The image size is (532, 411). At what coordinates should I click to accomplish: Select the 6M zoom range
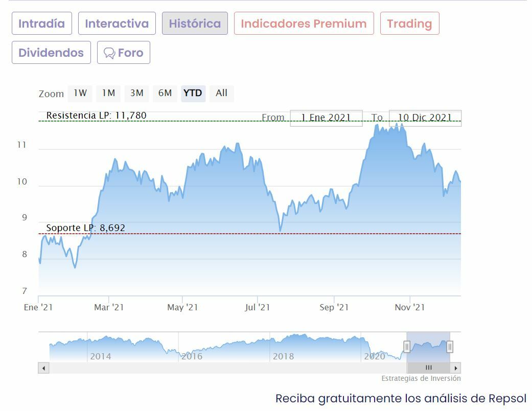(x=165, y=93)
